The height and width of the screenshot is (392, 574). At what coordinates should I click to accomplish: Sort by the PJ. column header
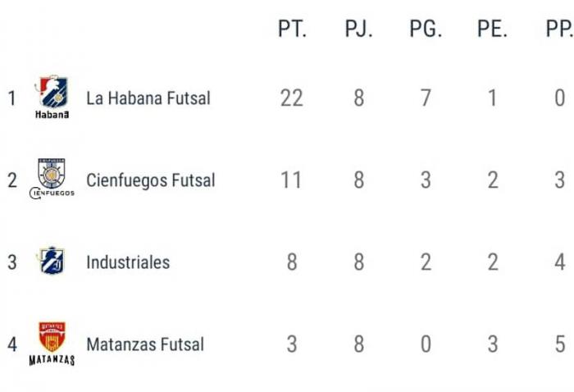tap(358, 30)
